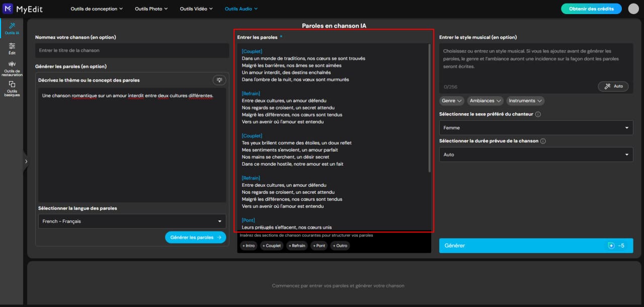Click the big Générer button
The width and height of the screenshot is (644, 307).
[x=536, y=246]
